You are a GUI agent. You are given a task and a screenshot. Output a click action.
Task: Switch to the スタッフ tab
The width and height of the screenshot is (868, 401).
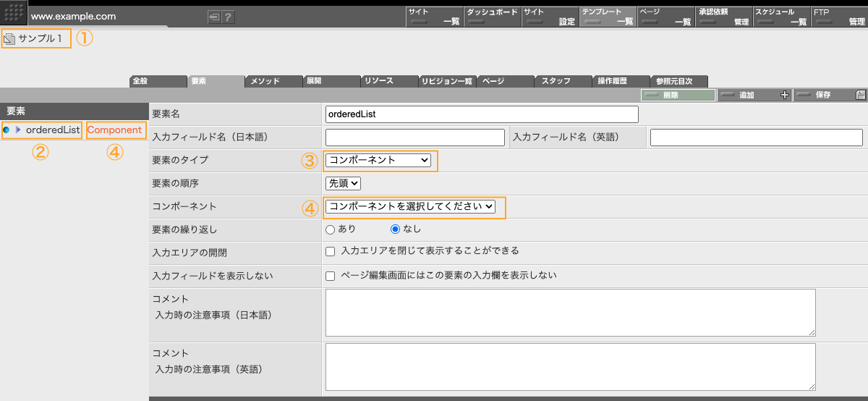(x=563, y=81)
